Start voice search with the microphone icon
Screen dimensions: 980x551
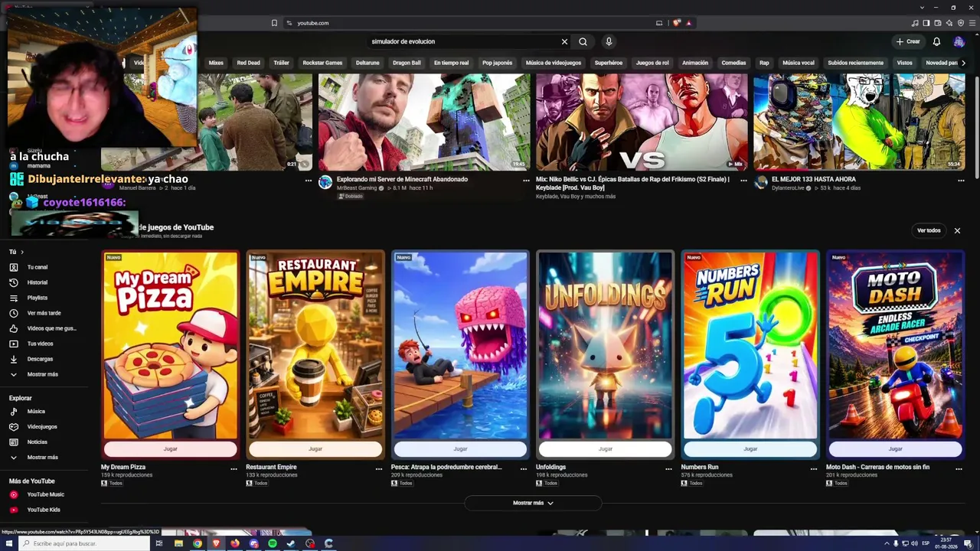coord(609,41)
